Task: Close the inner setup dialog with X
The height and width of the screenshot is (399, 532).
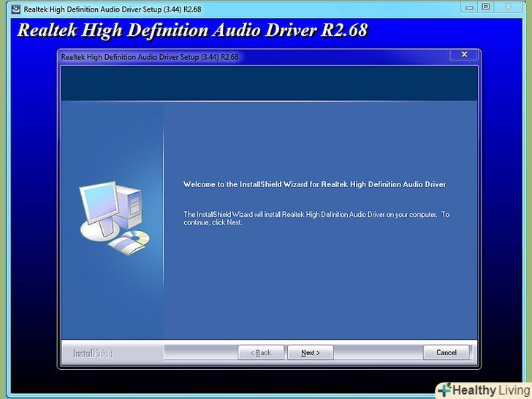Action: [x=463, y=55]
